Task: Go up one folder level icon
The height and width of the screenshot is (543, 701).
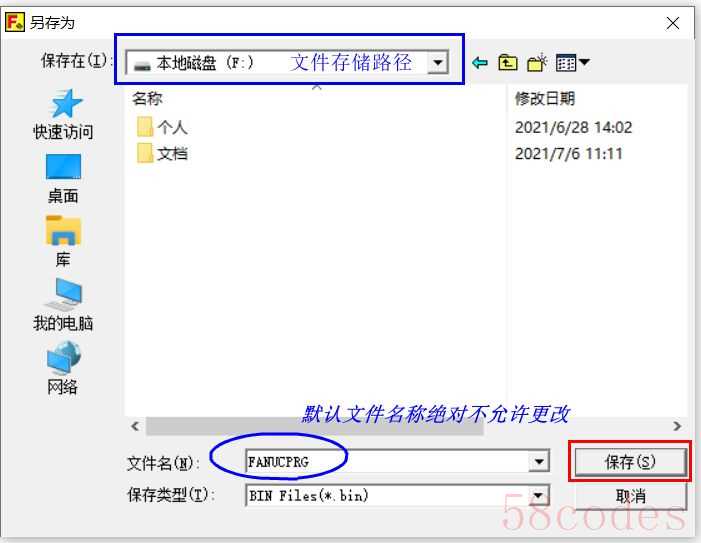Action: click(508, 63)
